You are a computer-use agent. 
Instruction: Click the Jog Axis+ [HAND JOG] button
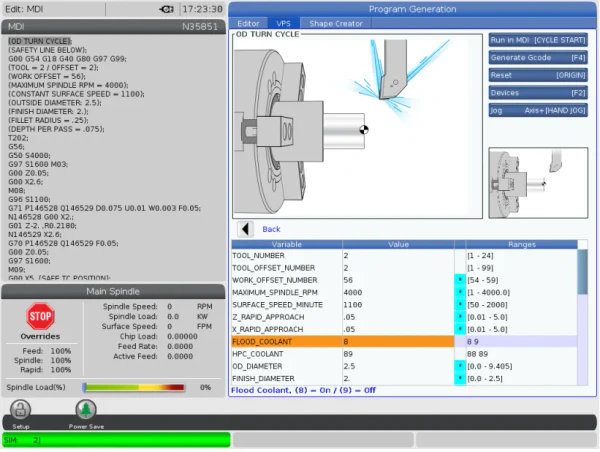[538, 111]
